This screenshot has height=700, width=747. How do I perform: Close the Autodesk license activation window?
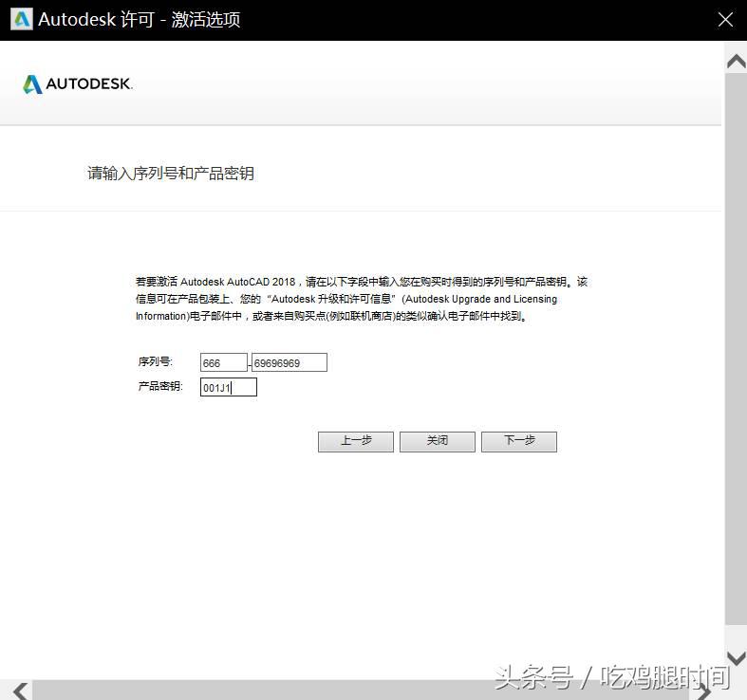pos(725,20)
